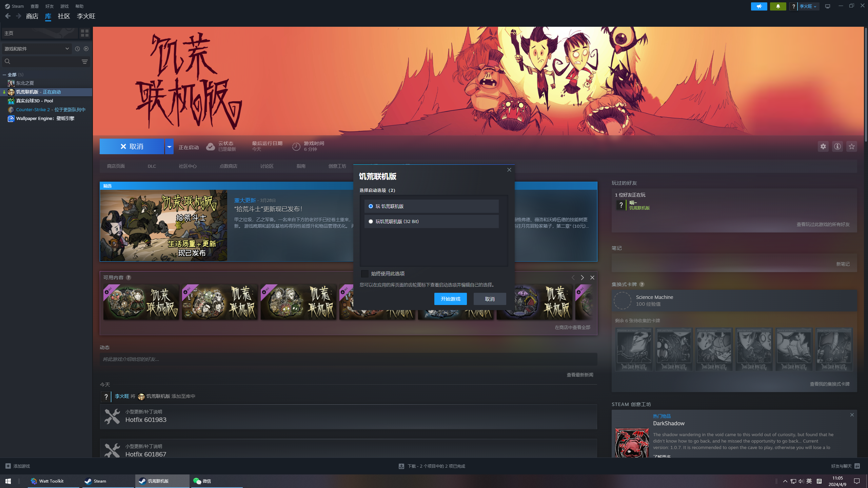Toggle the library grid view icon

84,33
